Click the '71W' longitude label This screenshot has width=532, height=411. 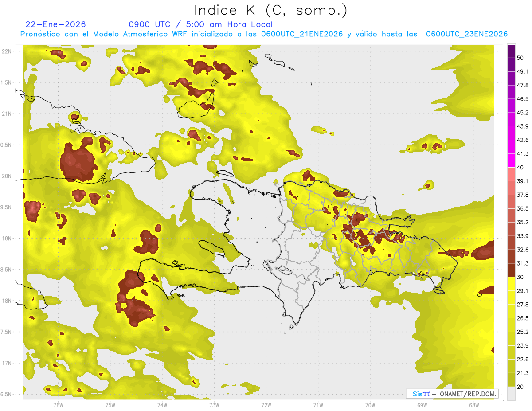tap(318, 405)
